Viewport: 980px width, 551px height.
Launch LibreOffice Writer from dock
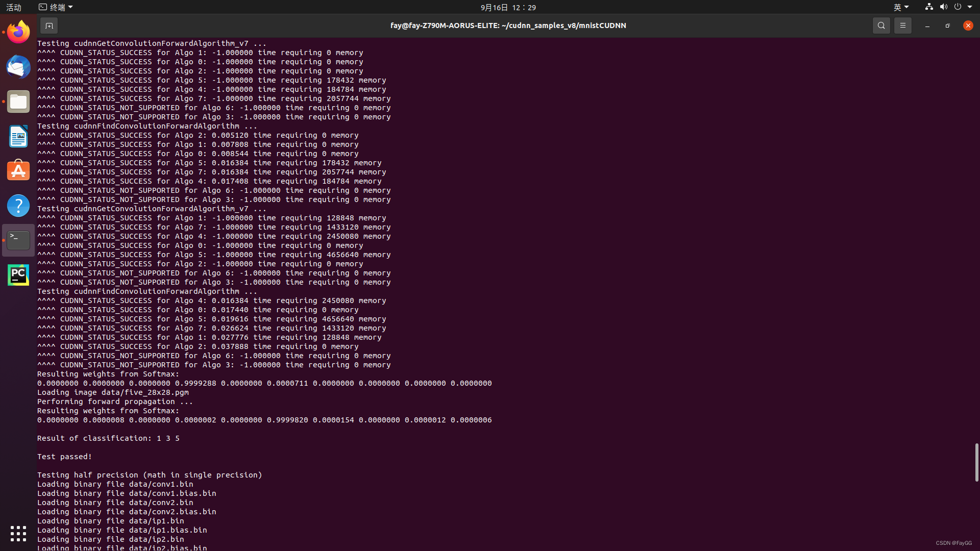pos(18,136)
